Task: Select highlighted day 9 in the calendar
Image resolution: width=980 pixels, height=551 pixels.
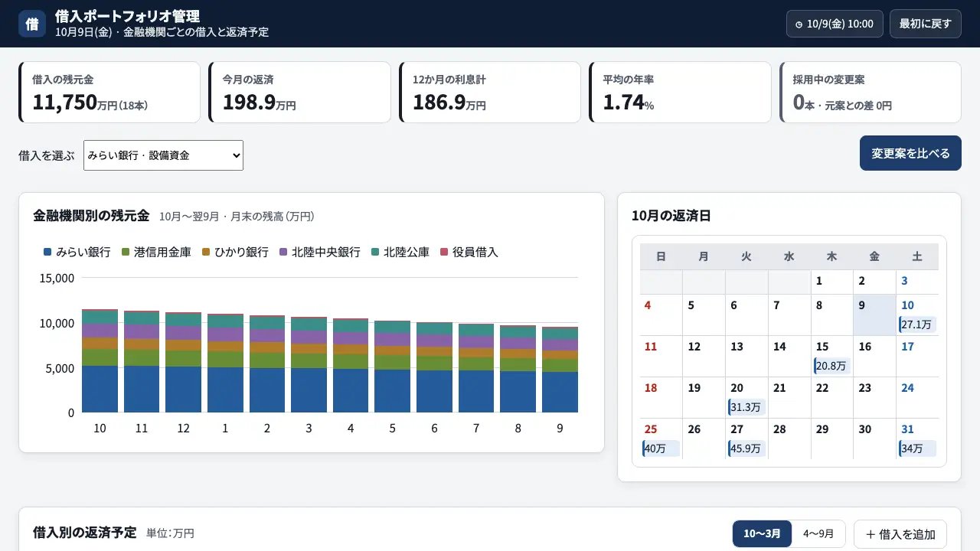Action: coord(874,315)
